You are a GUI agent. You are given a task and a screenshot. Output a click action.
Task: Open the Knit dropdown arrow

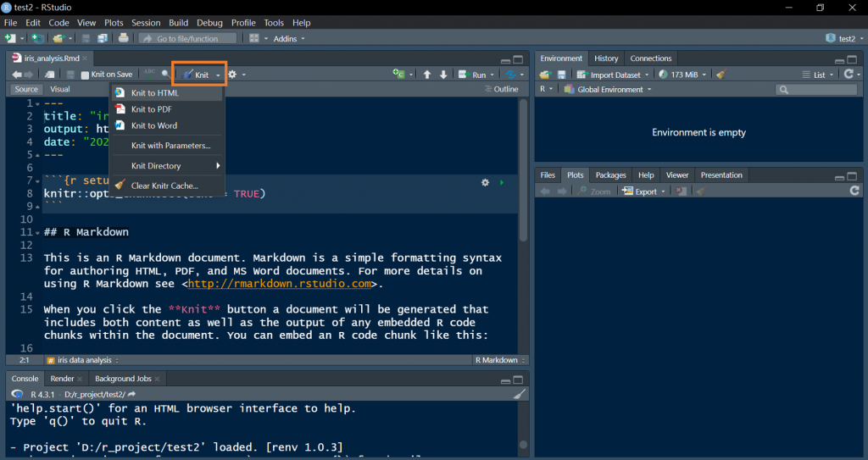218,75
